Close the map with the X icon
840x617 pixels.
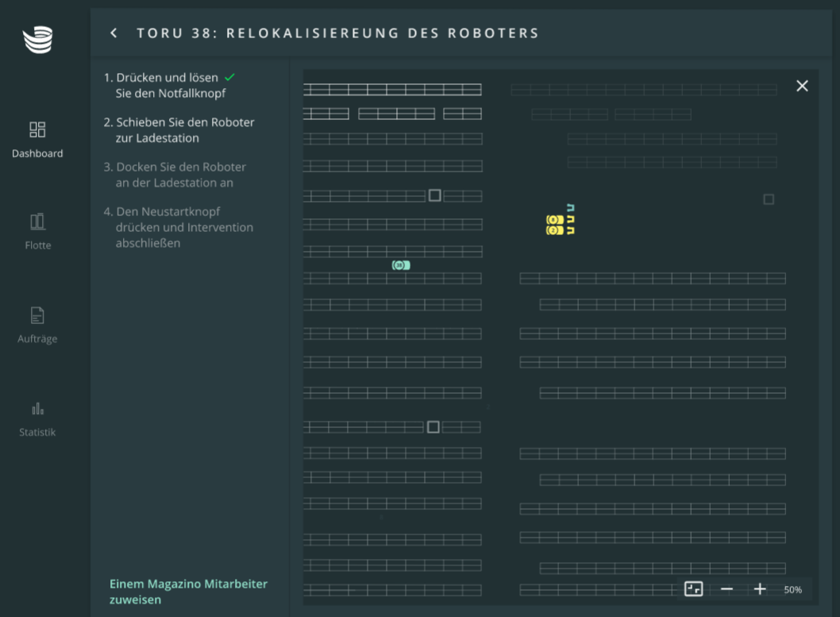pyautogui.click(x=802, y=86)
